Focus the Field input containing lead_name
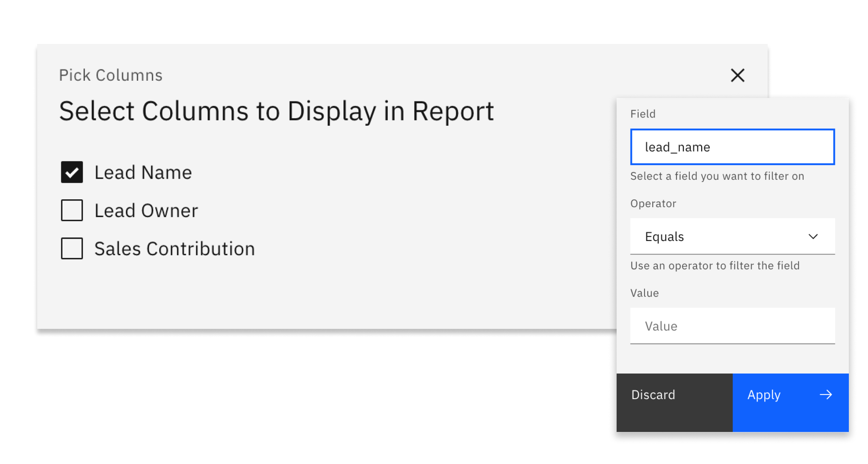This screenshot has height=464, width=868. [732, 147]
